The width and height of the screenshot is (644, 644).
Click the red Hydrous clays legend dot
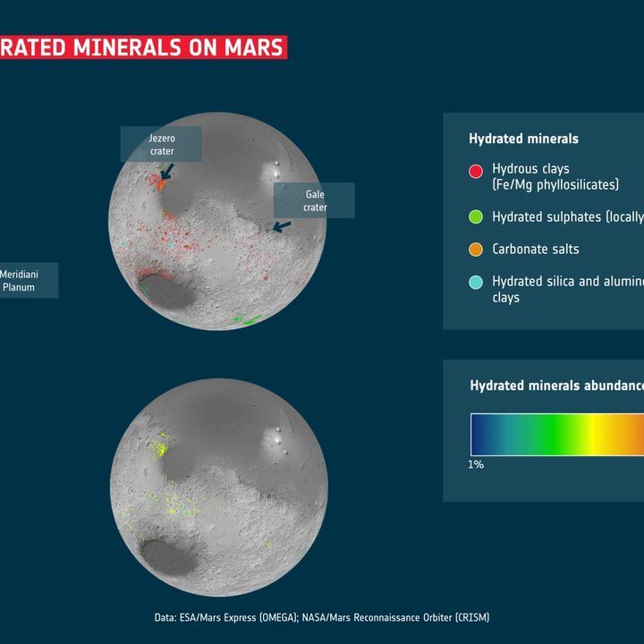476,171
